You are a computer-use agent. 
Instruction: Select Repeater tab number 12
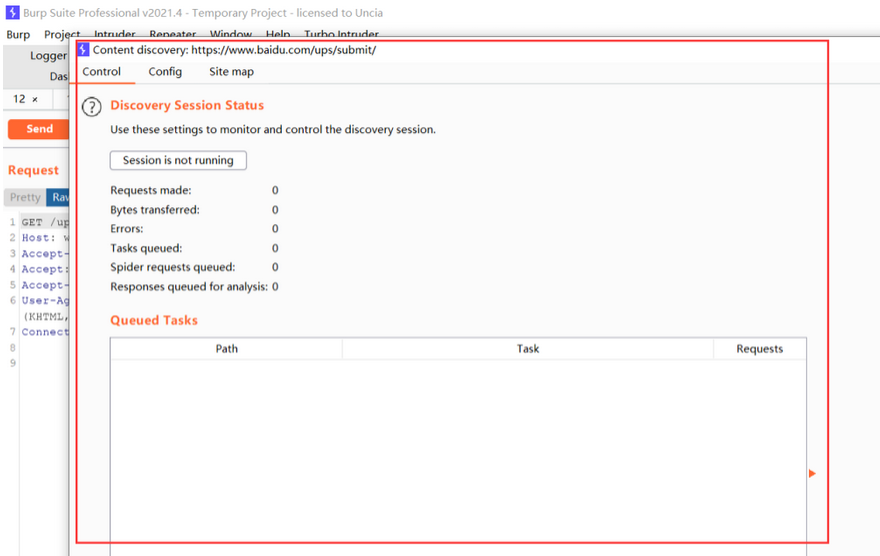tap(19, 99)
